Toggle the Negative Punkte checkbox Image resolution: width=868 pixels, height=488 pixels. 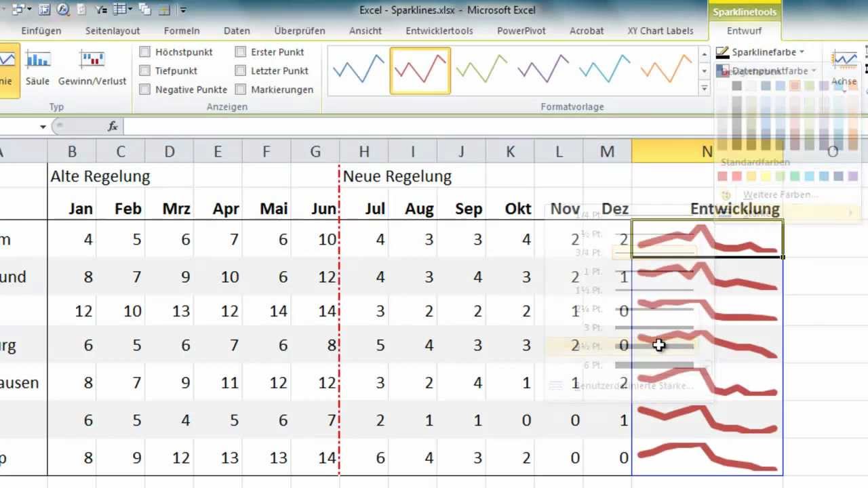point(144,89)
